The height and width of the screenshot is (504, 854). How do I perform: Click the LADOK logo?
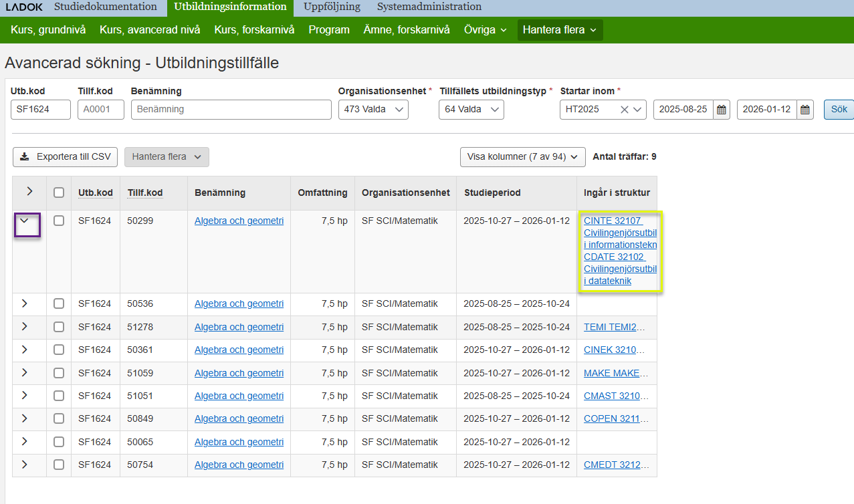(24, 7)
